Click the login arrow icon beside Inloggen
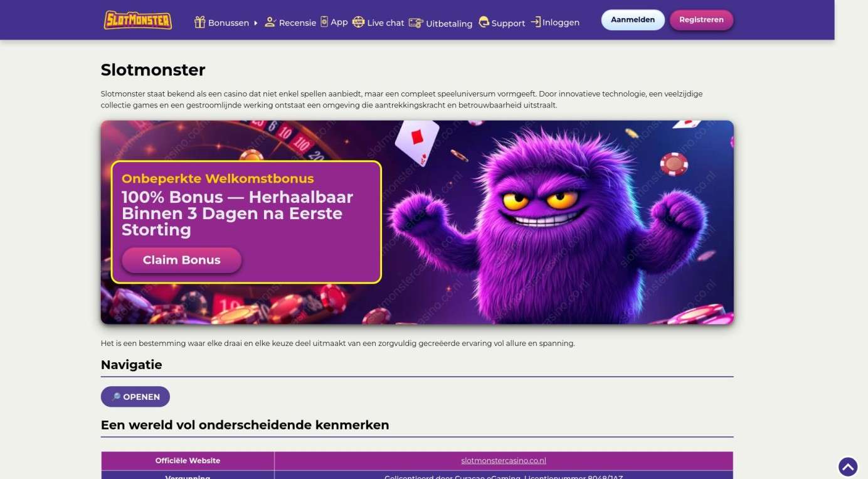This screenshot has width=868, height=479. point(536,22)
